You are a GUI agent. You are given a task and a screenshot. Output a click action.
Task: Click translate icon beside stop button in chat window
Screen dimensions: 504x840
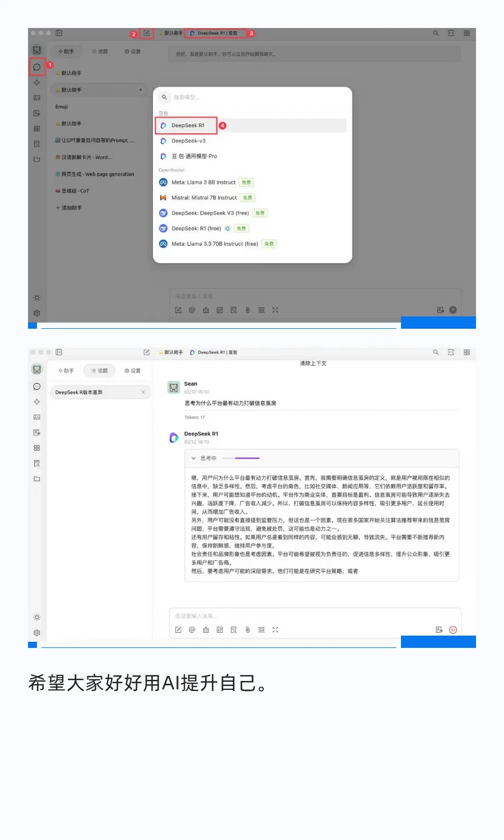pos(439,629)
